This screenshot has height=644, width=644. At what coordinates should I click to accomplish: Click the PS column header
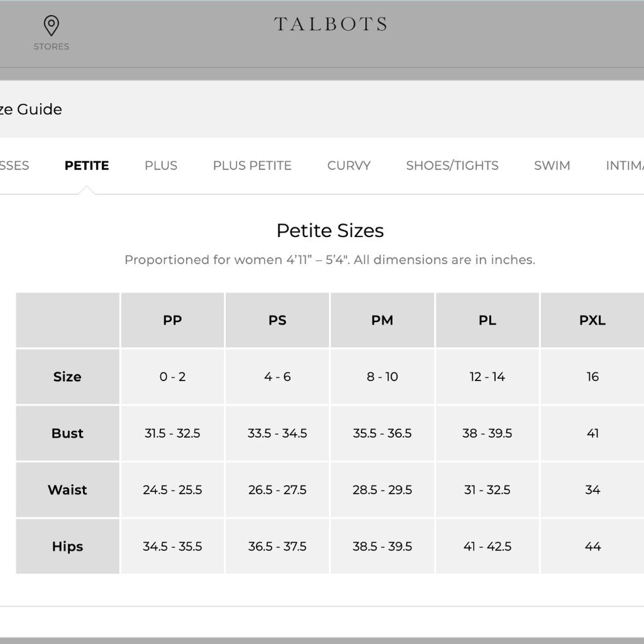277,320
